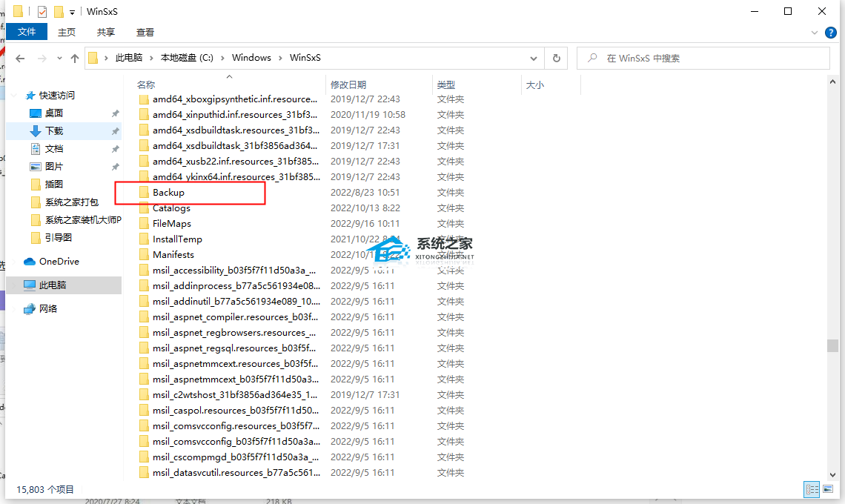Viewport: 845px width, 504px height.
Task: Select amd64_xinputhid.inf.resources folder
Action: 235,115
